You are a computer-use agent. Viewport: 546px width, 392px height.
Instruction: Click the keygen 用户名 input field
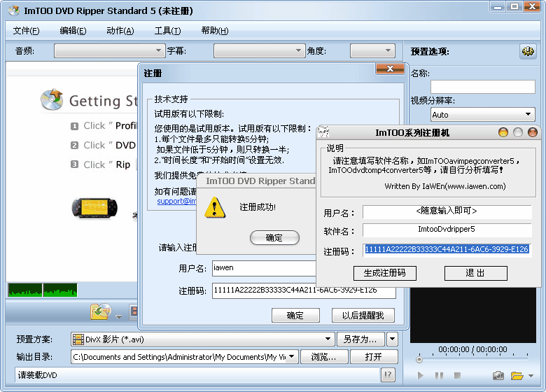pos(447,211)
